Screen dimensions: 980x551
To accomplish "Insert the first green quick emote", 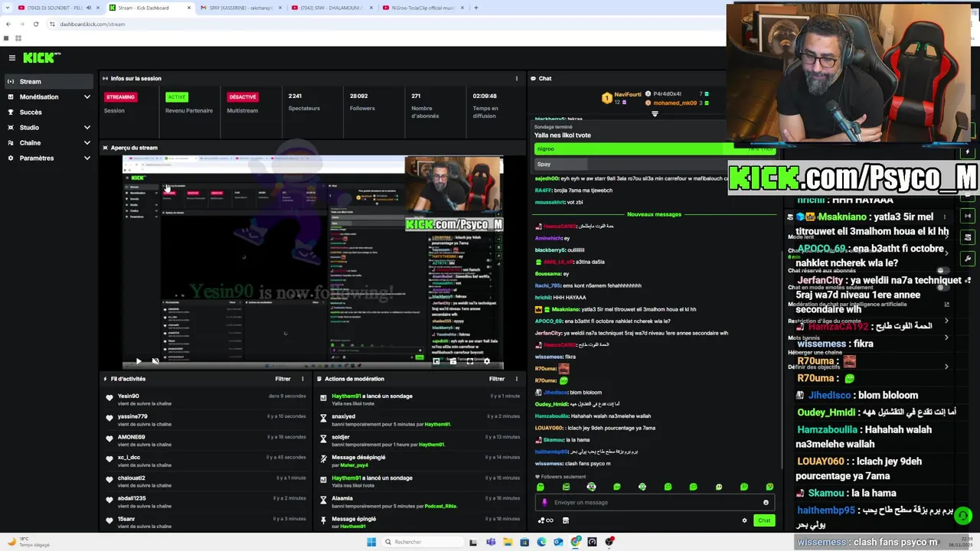I will (x=541, y=487).
